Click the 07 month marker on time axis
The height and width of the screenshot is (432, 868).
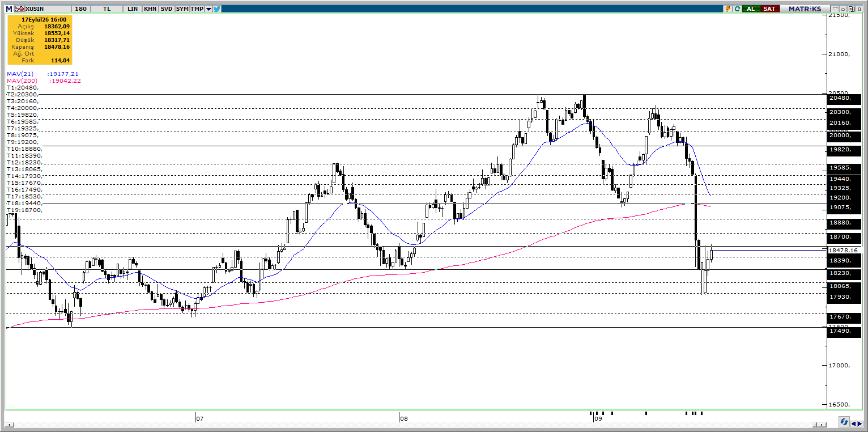coord(199,419)
